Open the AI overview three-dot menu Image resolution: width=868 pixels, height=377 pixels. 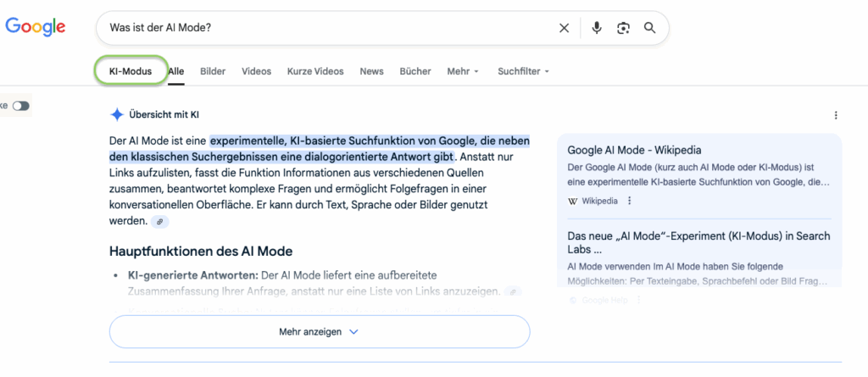click(x=836, y=115)
